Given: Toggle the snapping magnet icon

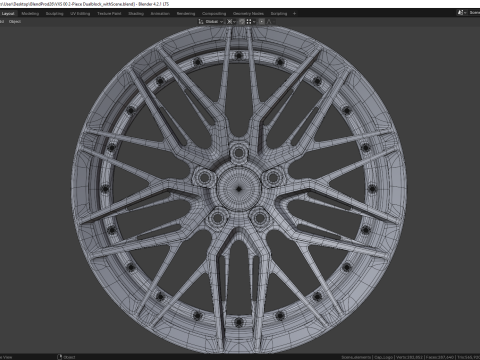Looking at the screenshot, I should point(242,22).
